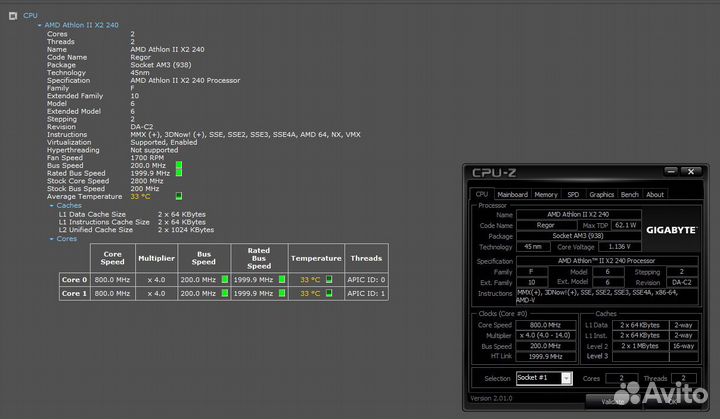The height and width of the screenshot is (419, 720).
Task: Select the Bench tab
Action: click(629, 194)
